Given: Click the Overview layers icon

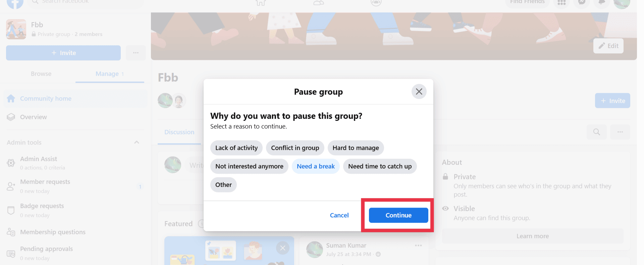Looking at the screenshot, I should click(11, 117).
